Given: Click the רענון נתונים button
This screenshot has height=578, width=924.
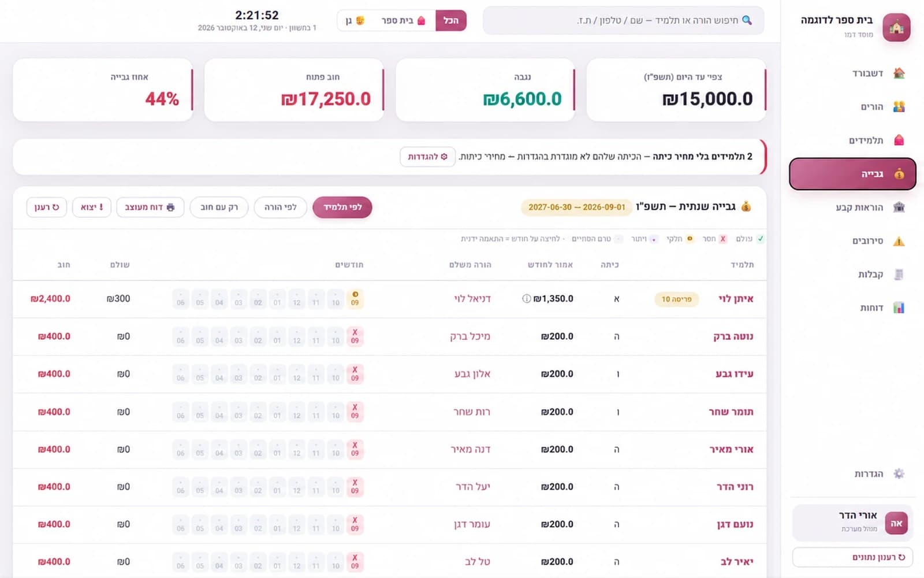Looking at the screenshot, I should pyautogui.click(x=852, y=557).
